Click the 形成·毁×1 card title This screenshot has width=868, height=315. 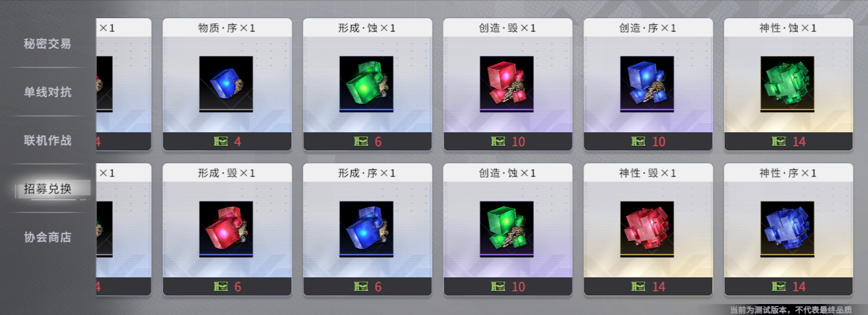click(227, 173)
